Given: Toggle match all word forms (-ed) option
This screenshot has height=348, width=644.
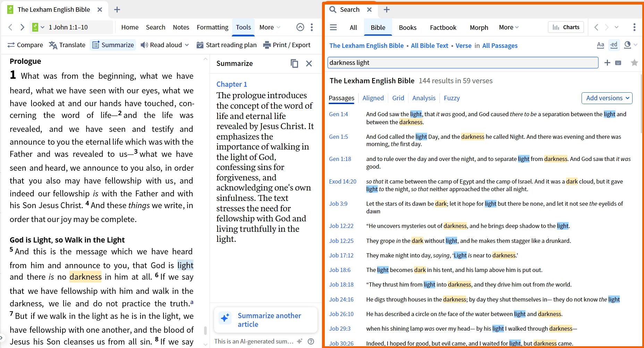Looking at the screenshot, I should (x=614, y=45).
